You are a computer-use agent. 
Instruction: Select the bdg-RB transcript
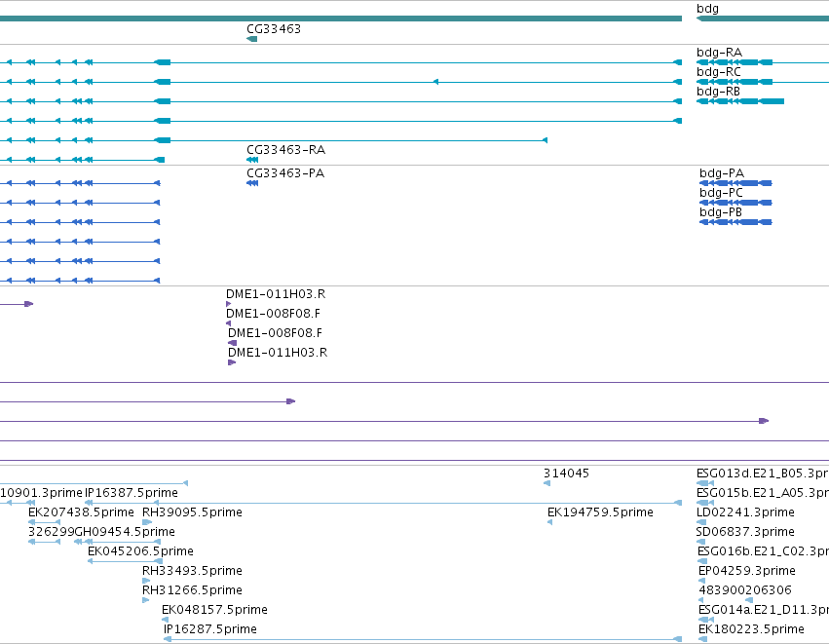[x=740, y=101]
